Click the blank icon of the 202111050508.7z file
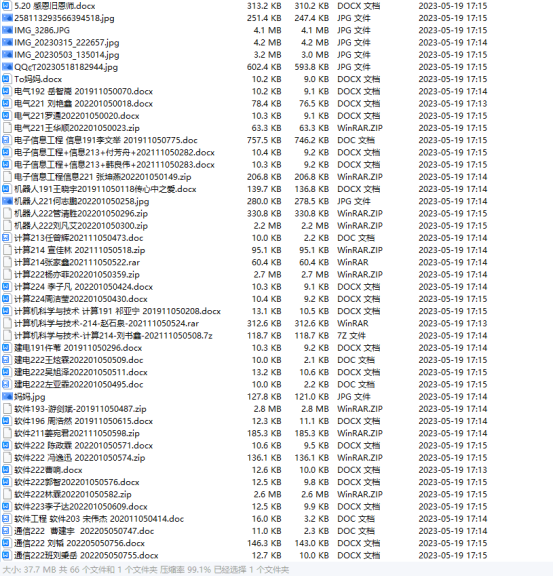This screenshot has height=577, width=554. coord(7,336)
